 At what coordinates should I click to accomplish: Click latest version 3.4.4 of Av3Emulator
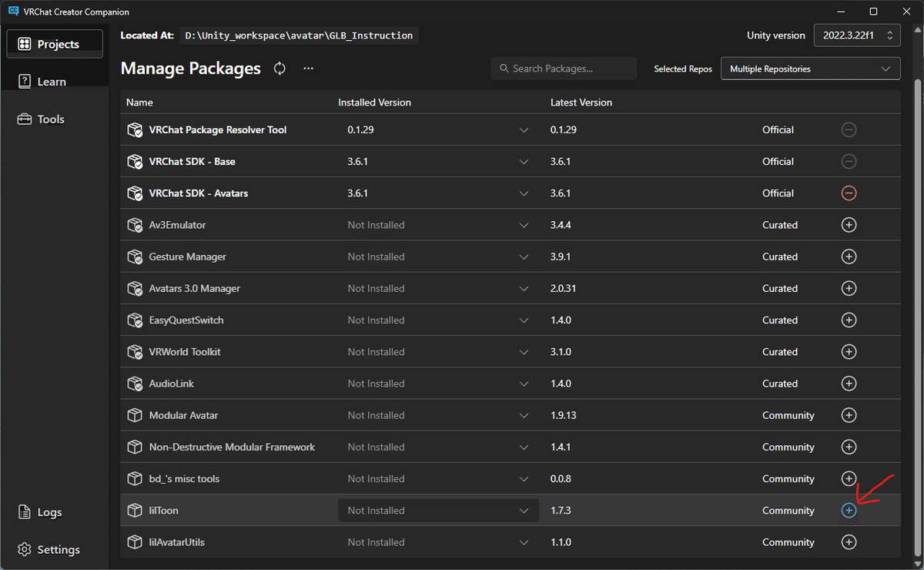tap(562, 225)
